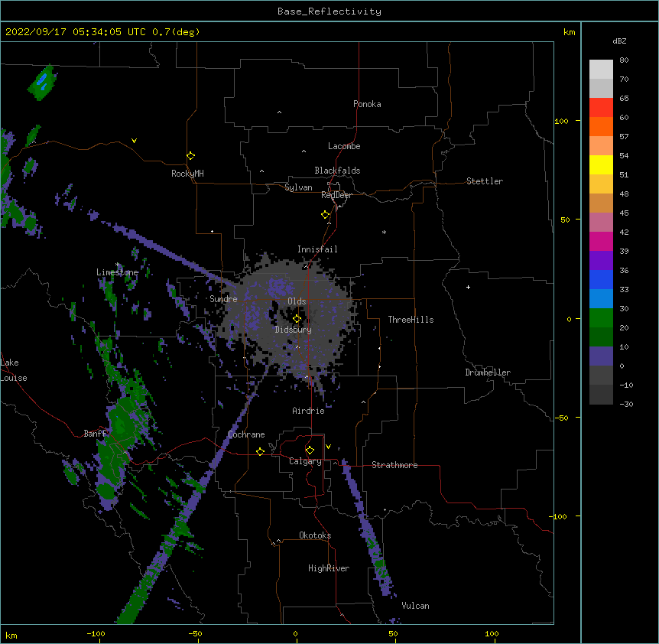This screenshot has width=659, height=644.
Task: Click the Ponoka city label
Action: pos(367,104)
